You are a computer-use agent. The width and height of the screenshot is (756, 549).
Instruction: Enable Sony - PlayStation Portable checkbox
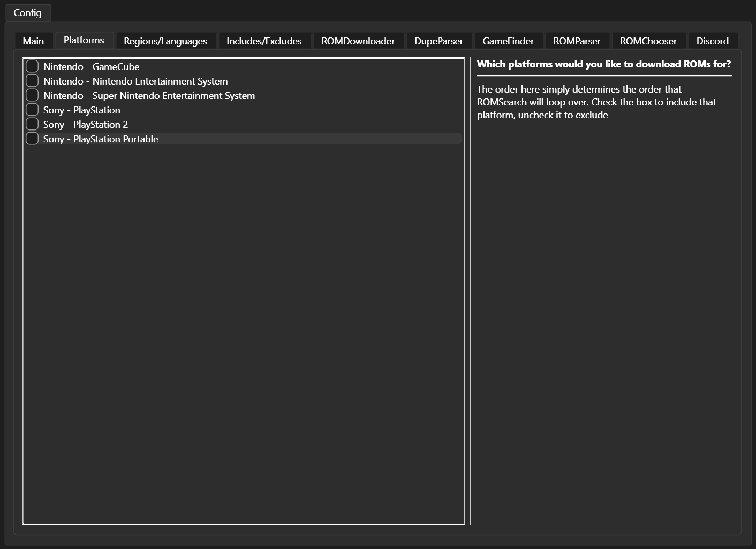tap(32, 139)
